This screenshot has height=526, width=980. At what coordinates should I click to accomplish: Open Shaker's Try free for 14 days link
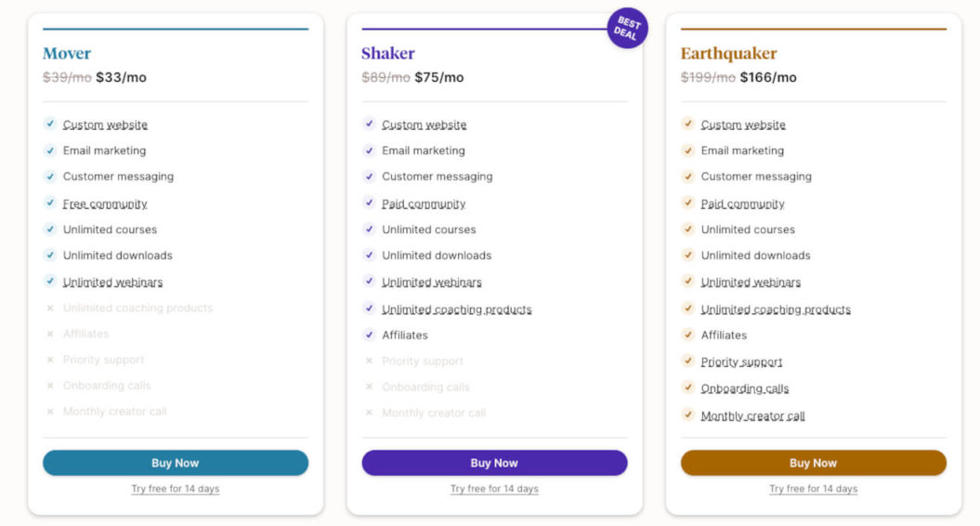click(494, 489)
